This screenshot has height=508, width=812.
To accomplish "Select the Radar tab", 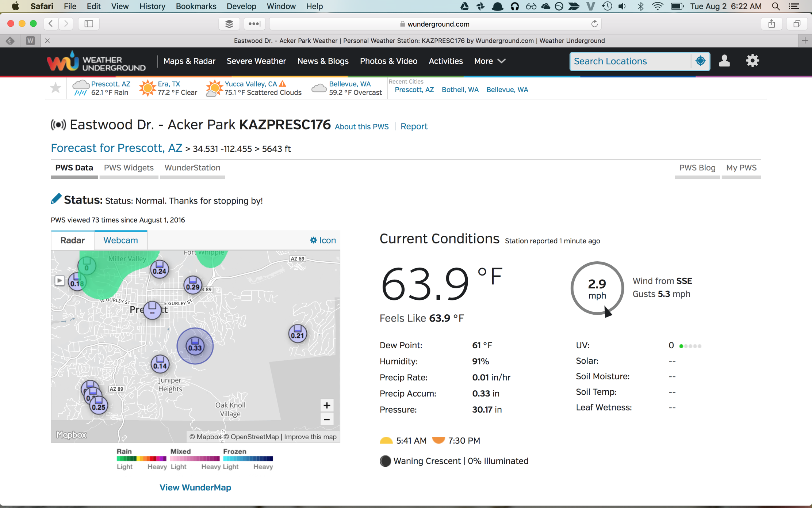I will click(72, 240).
